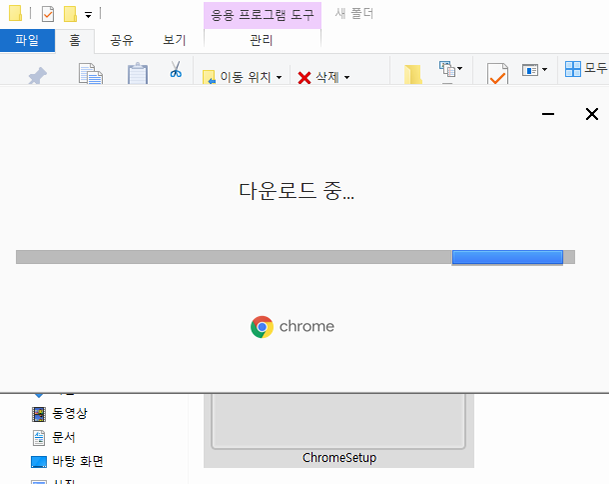Click the properties checkmark icon in ribbon

pos(498,73)
